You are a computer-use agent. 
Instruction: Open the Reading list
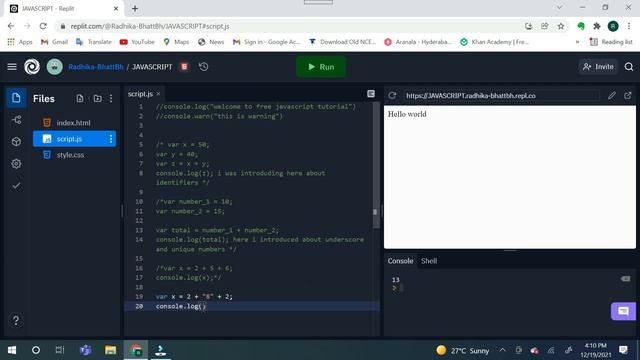coord(611,42)
